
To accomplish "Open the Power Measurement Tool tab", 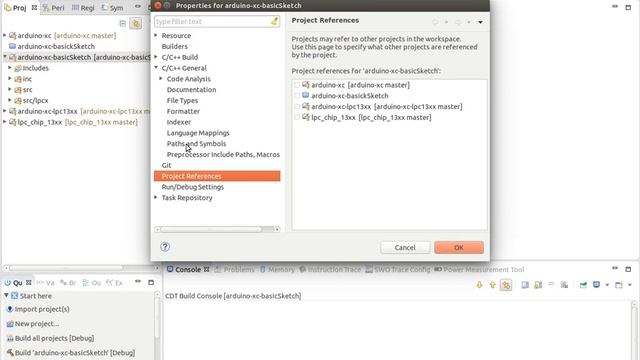I will pos(479,269).
